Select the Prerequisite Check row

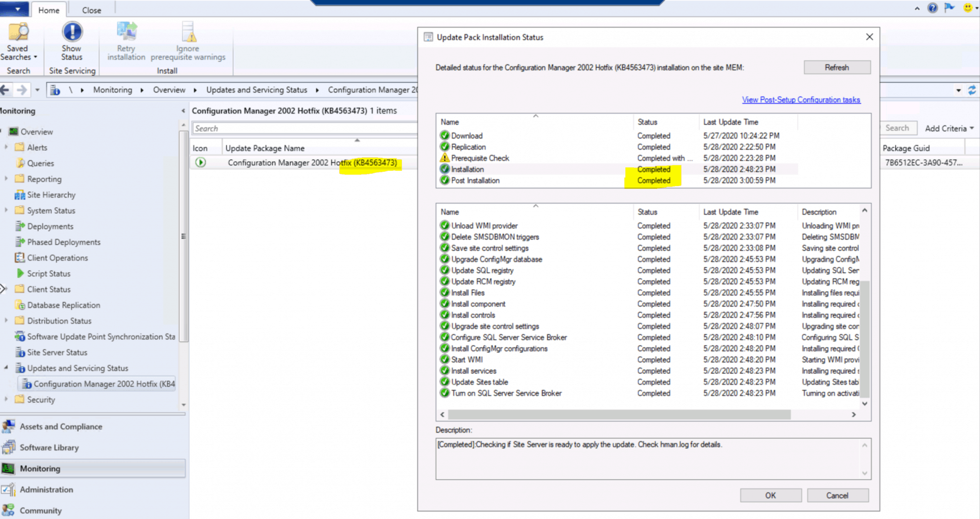tap(617, 158)
